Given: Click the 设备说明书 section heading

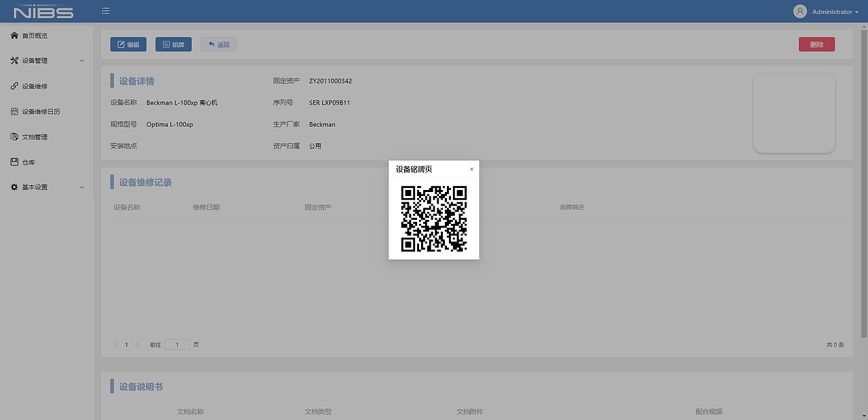Looking at the screenshot, I should pyautogui.click(x=141, y=387).
